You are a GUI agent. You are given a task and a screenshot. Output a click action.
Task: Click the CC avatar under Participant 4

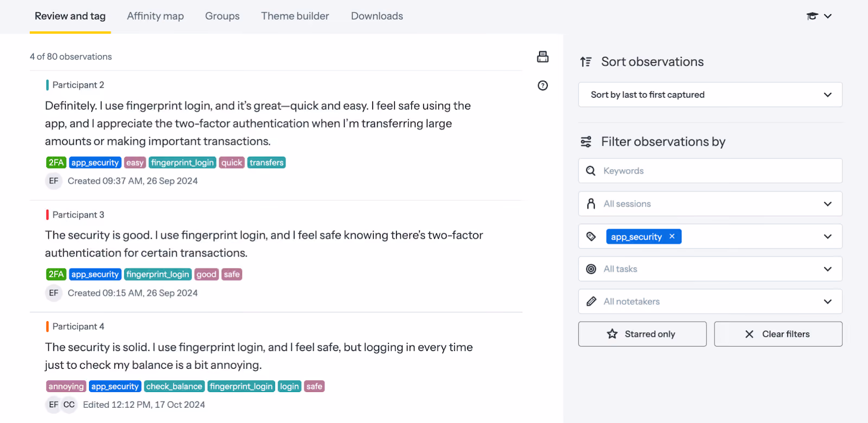pyautogui.click(x=69, y=405)
